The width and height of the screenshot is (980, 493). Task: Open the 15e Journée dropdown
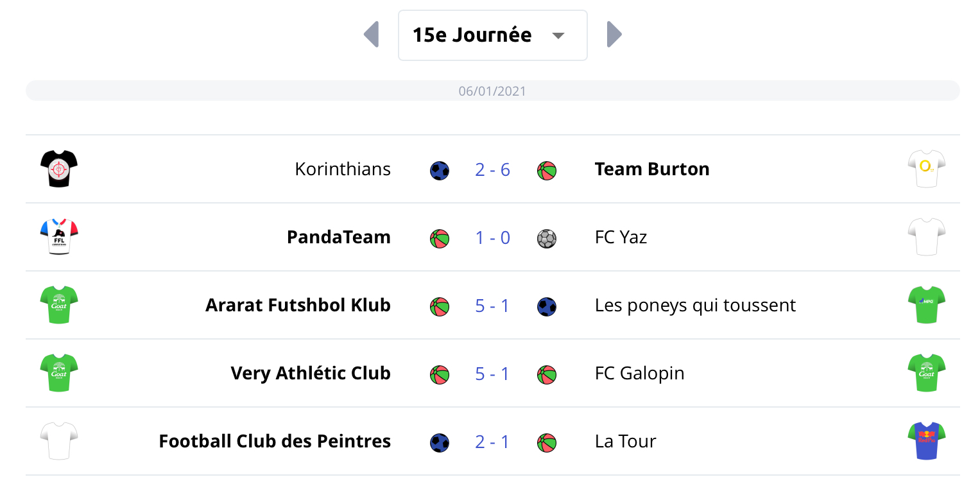[492, 35]
